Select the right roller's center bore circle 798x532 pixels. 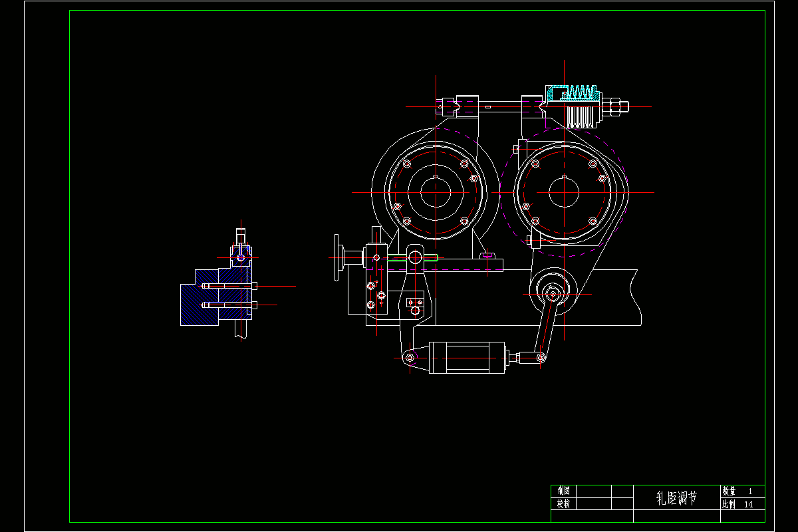(564, 192)
